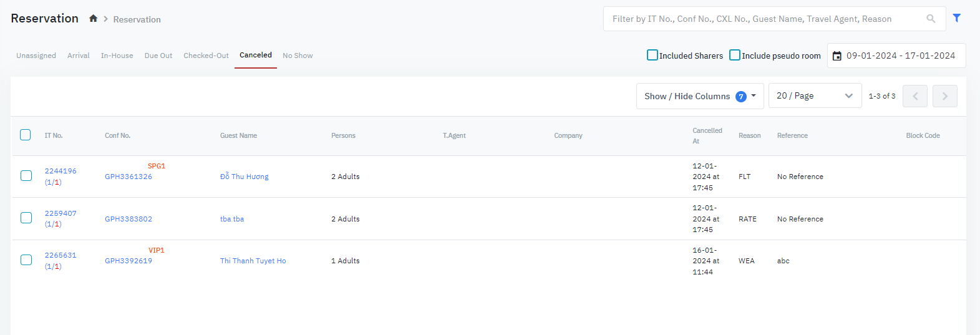Switch to the In-House tab
Viewport: 980px width, 335px height.
pos(117,56)
